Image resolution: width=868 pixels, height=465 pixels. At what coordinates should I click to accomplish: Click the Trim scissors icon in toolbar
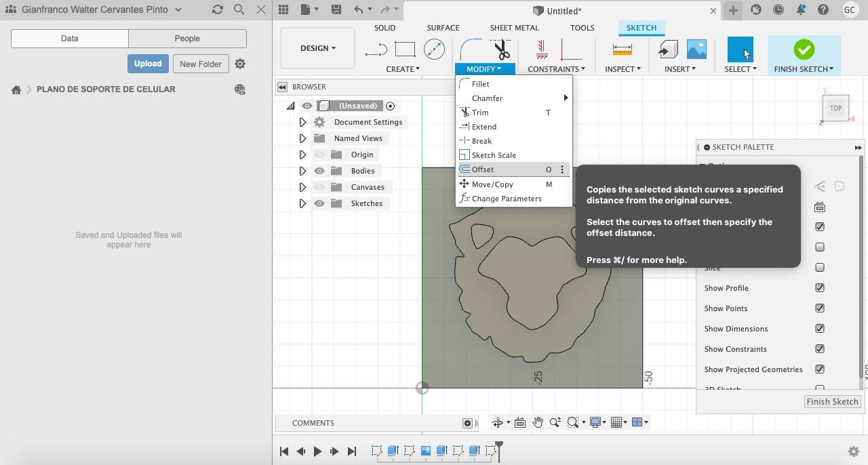point(500,49)
